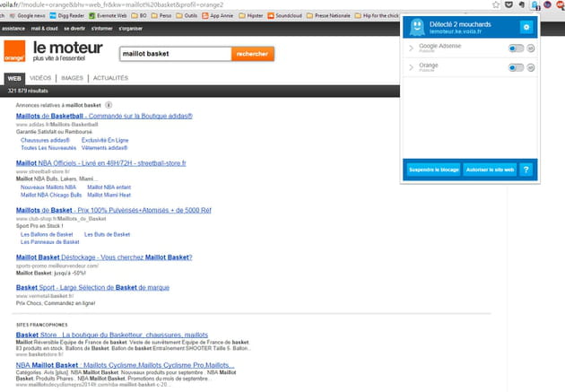Click the browser address bar URL
This screenshot has height=392, width=565.
point(112,4)
